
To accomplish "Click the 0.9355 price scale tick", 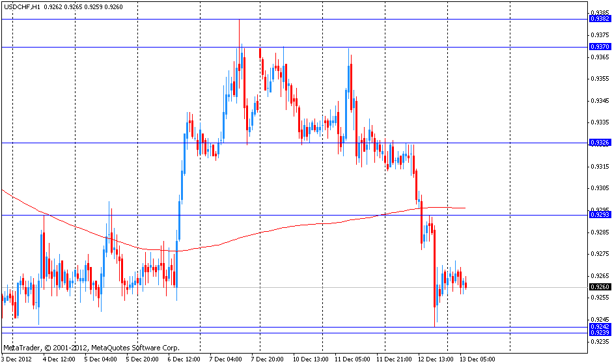I will click(600, 79).
